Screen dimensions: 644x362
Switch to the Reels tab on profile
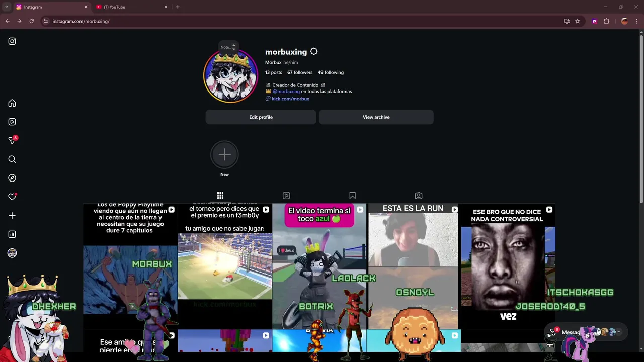pyautogui.click(x=286, y=195)
